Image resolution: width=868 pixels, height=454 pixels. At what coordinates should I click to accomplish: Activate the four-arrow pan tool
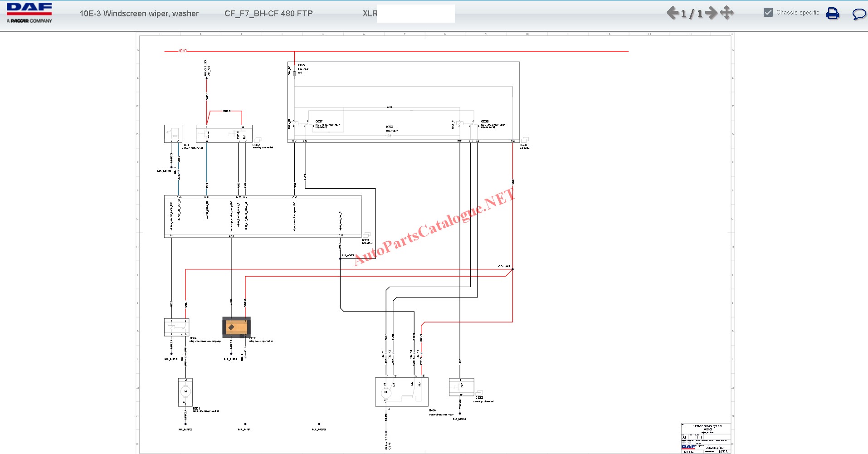[727, 13]
